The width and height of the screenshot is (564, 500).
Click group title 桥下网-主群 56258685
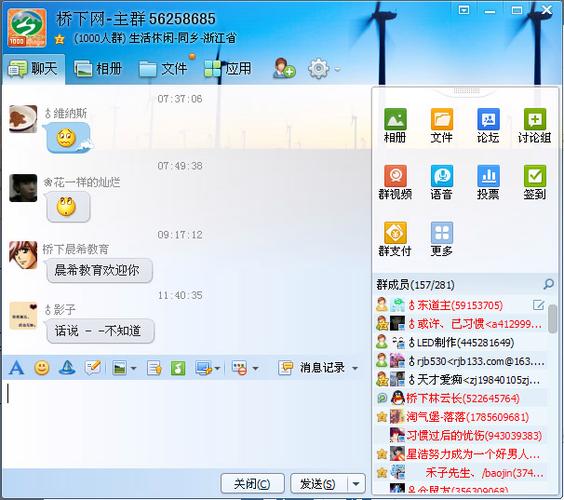tap(135, 19)
